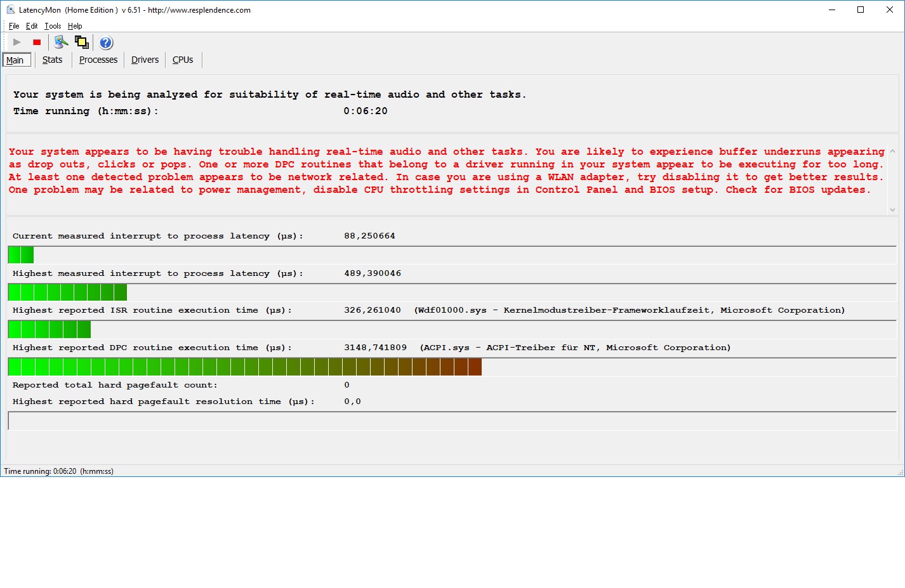Close the LatencyMon window

pos(890,10)
